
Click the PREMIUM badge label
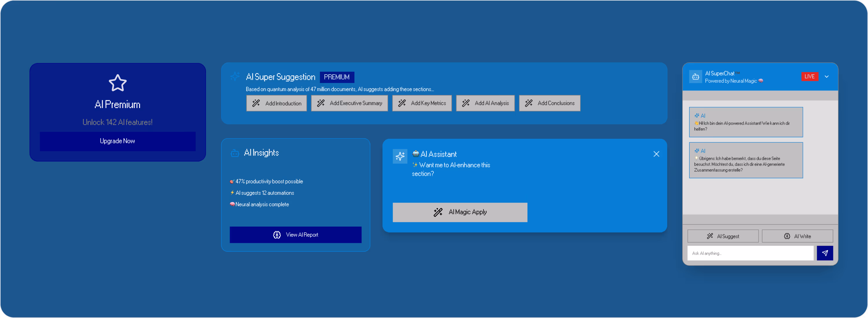coord(336,77)
